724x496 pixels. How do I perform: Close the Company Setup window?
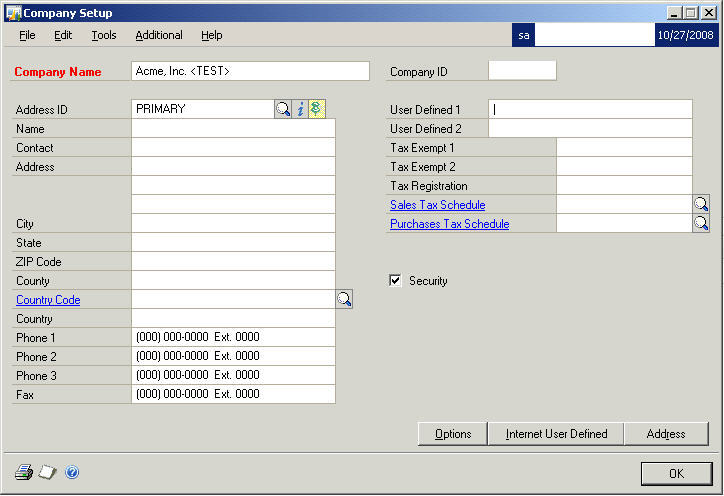tap(709, 13)
